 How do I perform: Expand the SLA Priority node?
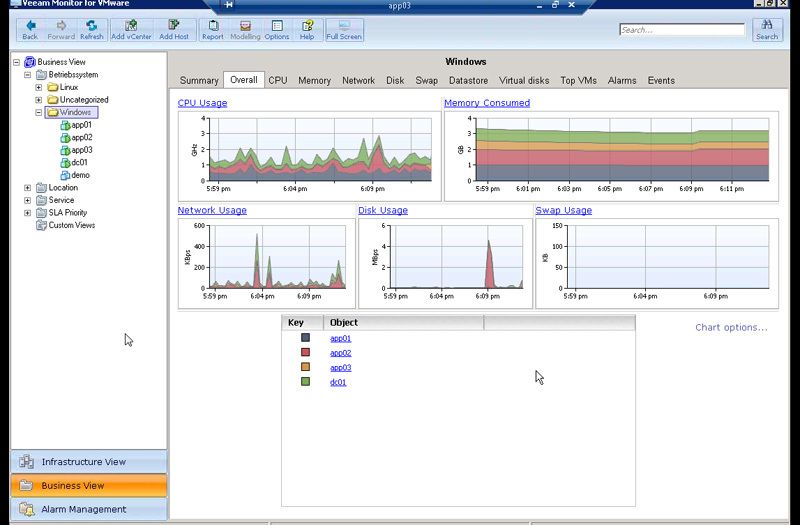[x=28, y=213]
